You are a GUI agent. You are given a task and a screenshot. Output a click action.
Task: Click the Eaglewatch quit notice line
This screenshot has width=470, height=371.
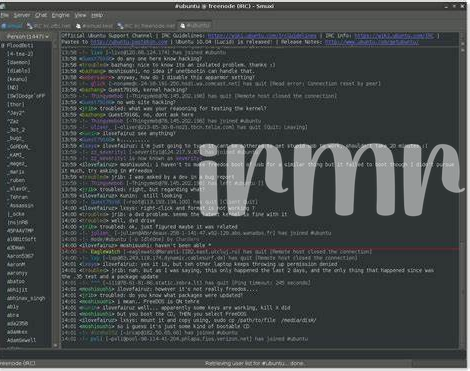[x=217, y=252]
